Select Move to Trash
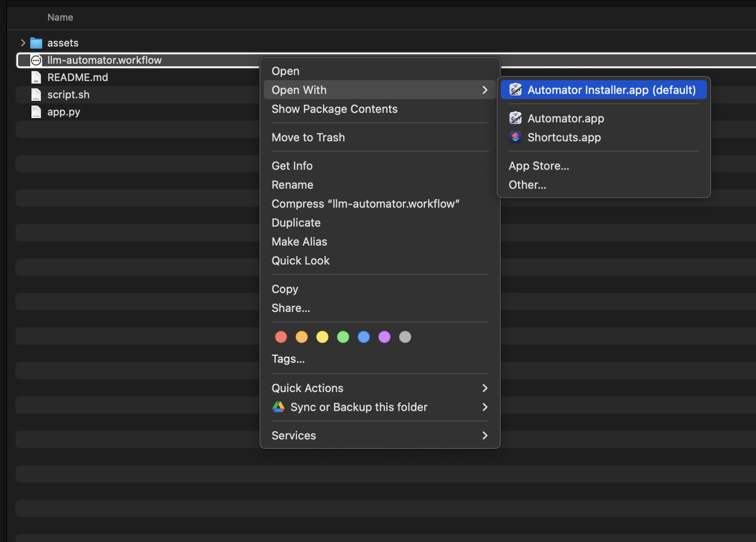Viewport: 756px width, 542px height. point(380,137)
